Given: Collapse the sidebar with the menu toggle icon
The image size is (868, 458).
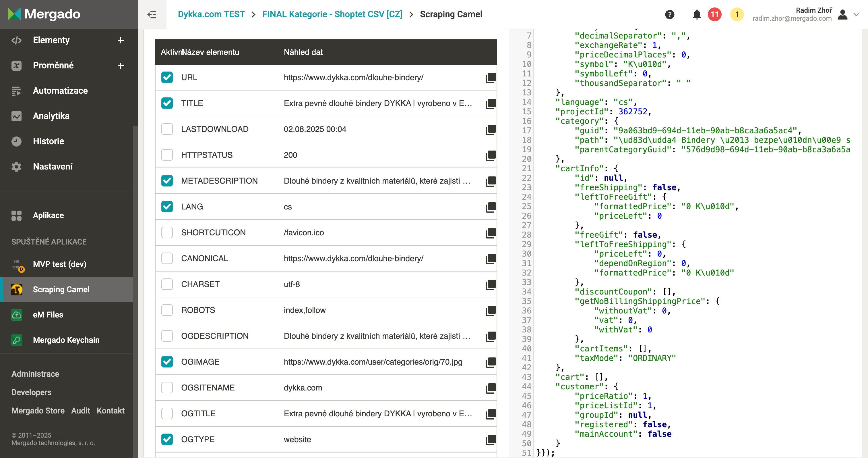Looking at the screenshot, I should pyautogui.click(x=152, y=14).
